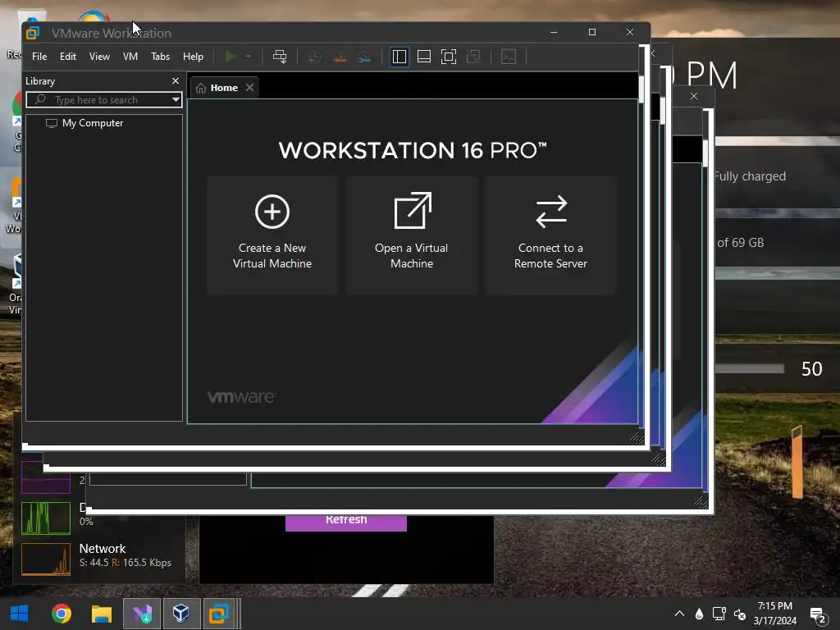840x630 pixels.
Task: Click the Unity mode toolbar icon
Action: tap(473, 57)
